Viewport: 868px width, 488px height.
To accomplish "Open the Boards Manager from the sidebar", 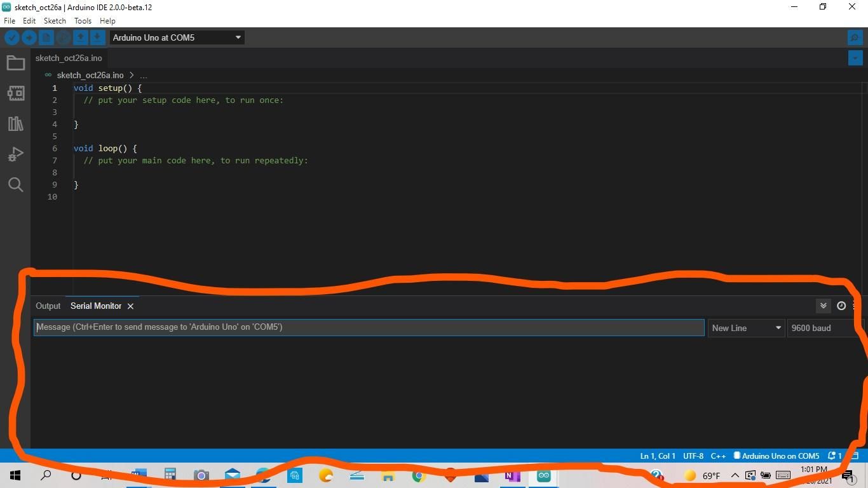I will [15, 93].
